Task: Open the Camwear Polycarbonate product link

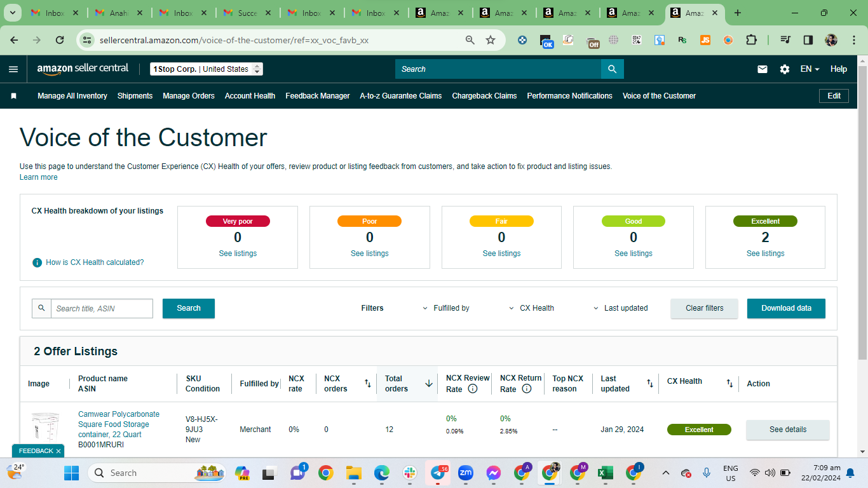Action: [x=119, y=424]
